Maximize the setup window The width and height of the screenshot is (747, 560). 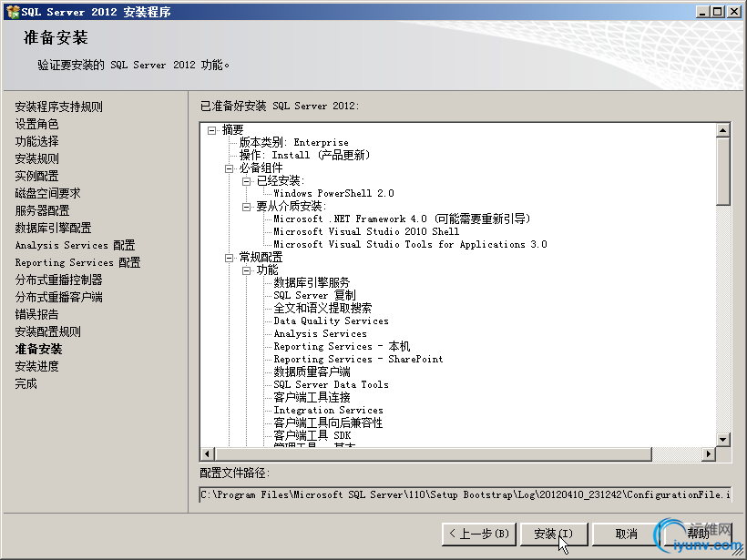click(718, 12)
